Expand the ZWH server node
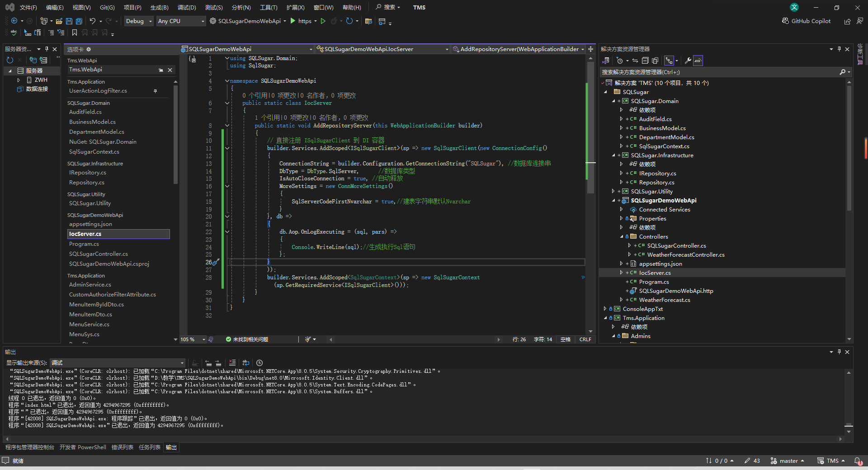 [19, 80]
